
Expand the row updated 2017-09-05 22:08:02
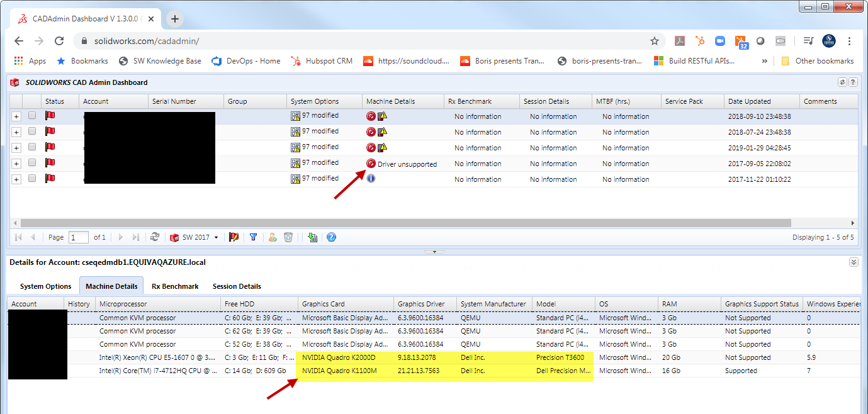coord(16,164)
